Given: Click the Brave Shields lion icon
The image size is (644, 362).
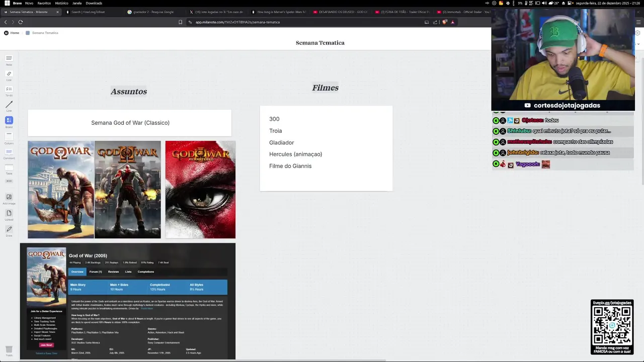Looking at the screenshot, I should (x=446, y=22).
